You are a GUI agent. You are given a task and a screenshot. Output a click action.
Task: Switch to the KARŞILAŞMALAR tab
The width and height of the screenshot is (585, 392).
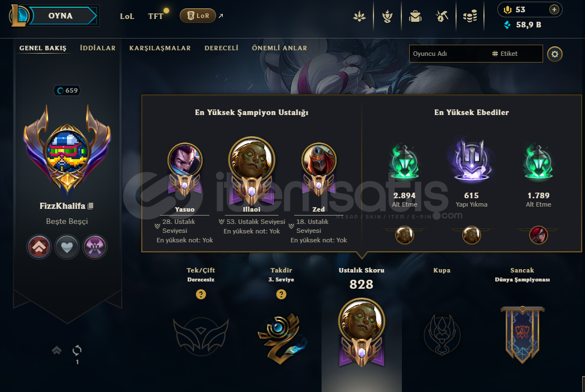tap(160, 48)
